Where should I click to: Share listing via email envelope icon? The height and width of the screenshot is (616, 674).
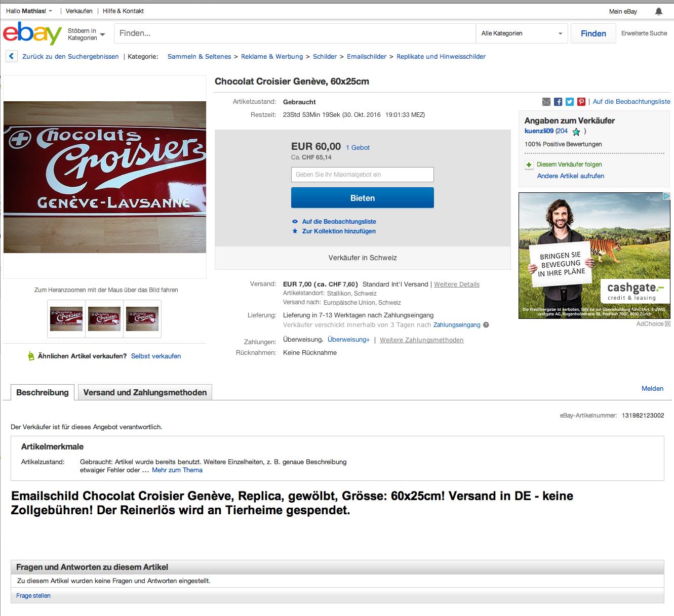[546, 102]
